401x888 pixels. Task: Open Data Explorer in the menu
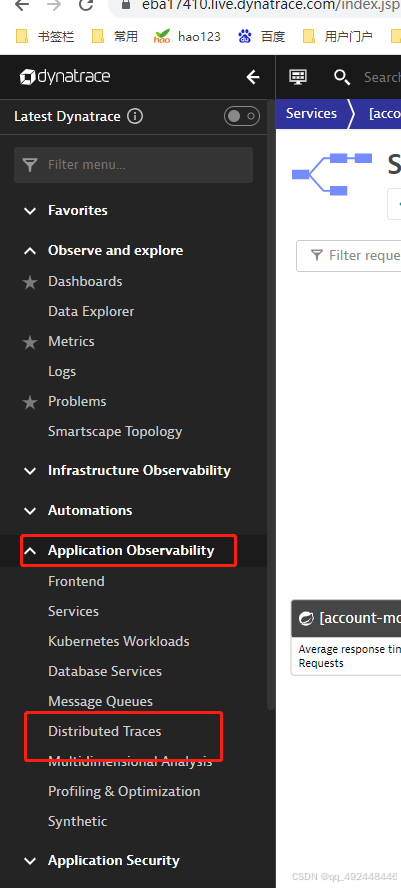(x=91, y=311)
